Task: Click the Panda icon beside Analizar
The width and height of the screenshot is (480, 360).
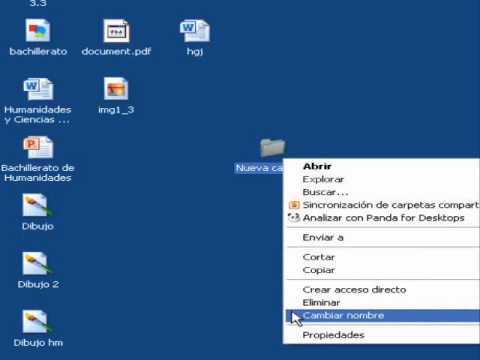Action: [294, 218]
